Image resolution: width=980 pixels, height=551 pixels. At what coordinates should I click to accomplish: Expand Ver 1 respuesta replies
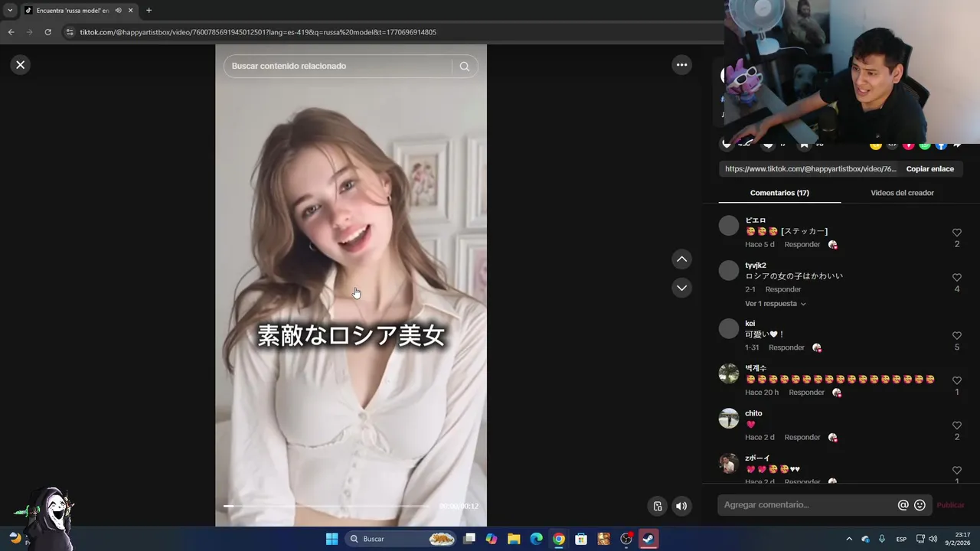click(x=775, y=304)
